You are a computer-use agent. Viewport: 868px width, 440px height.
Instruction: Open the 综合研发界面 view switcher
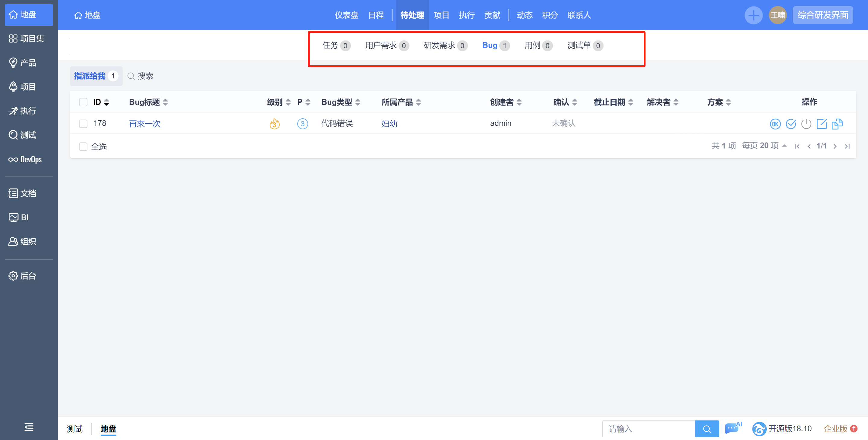[x=822, y=15]
